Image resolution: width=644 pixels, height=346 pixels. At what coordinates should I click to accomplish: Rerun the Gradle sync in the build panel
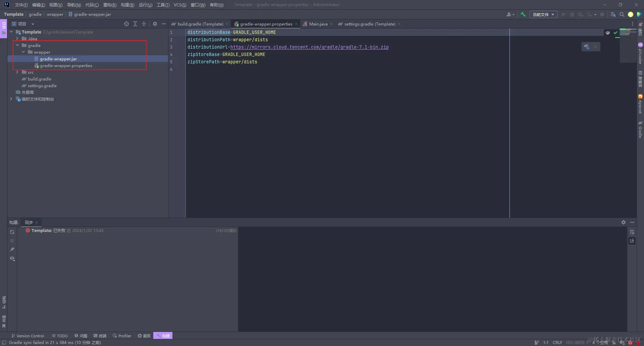(12, 232)
